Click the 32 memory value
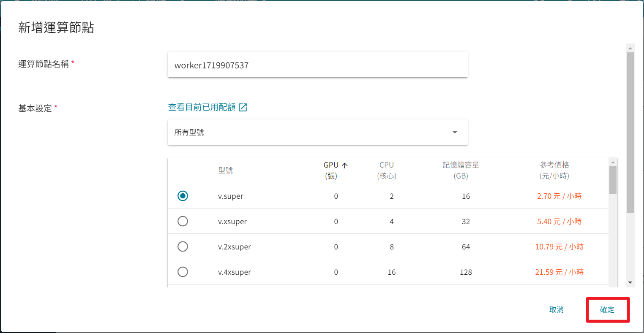 click(466, 222)
